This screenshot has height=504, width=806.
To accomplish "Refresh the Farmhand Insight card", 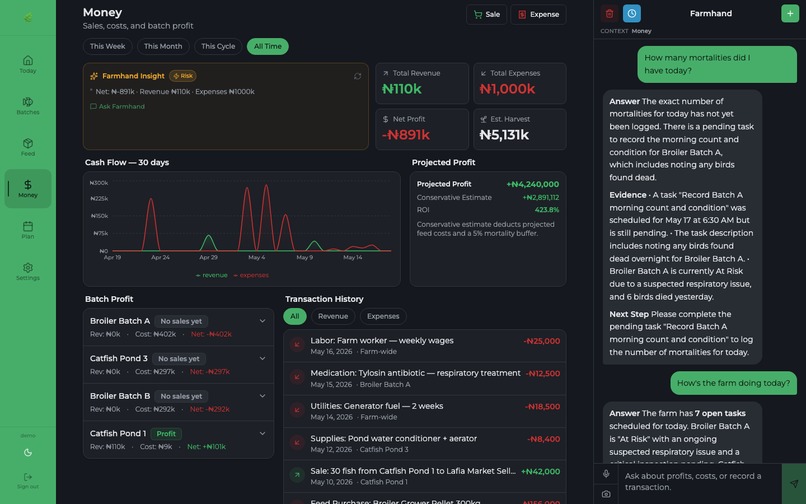I will pyautogui.click(x=357, y=76).
